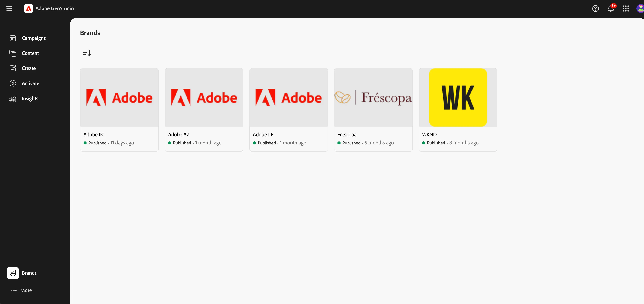Click the Adobe GenStudio logo icon
The image size is (644, 304).
pyautogui.click(x=29, y=8)
